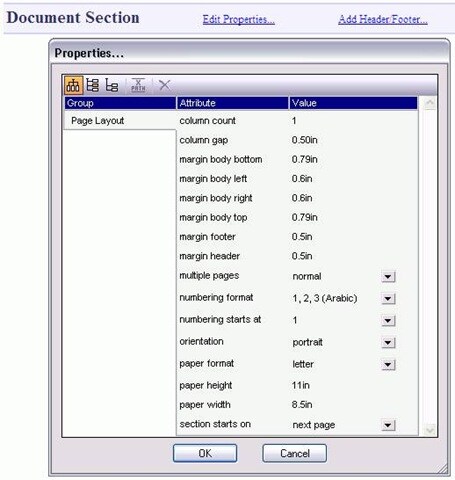The width and height of the screenshot is (455, 480).
Task: Expand the paper format dropdown
Action: click(388, 364)
